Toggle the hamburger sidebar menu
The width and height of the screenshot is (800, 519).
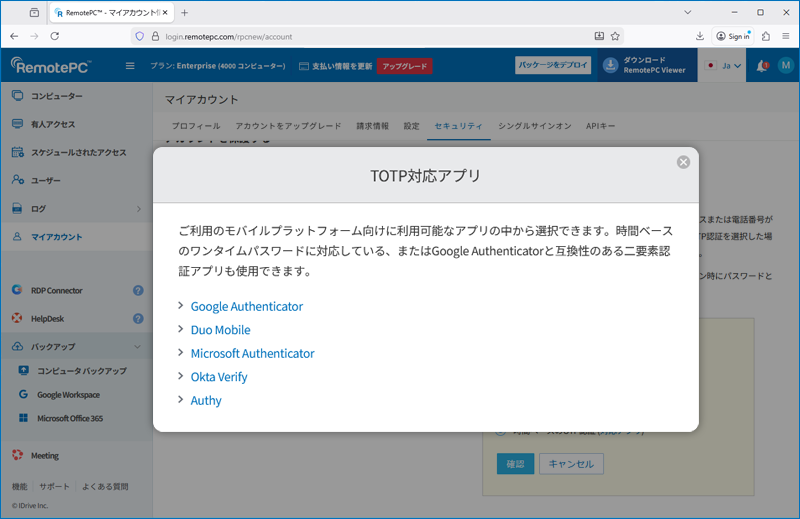[130, 66]
